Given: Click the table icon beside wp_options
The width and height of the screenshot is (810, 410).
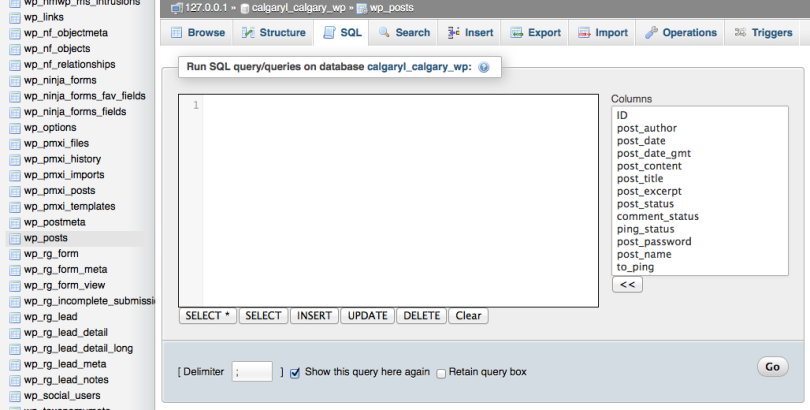Looking at the screenshot, I should click(x=15, y=128).
